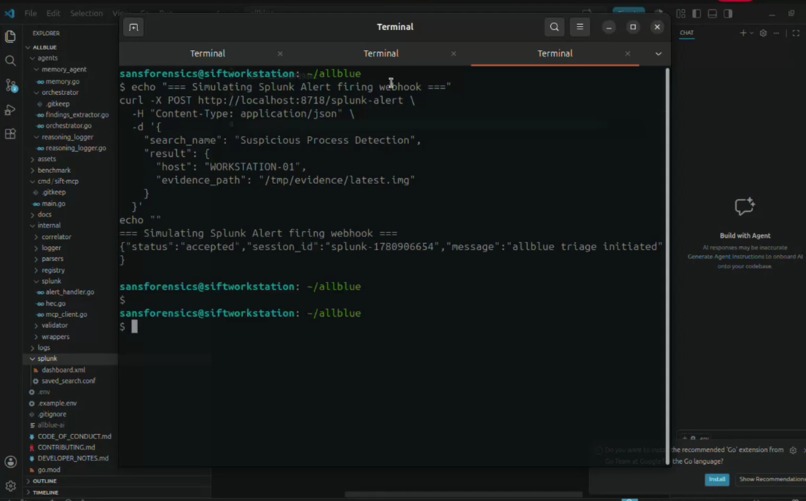
Task: Expand the OUTLINE section
Action: pos(45,481)
